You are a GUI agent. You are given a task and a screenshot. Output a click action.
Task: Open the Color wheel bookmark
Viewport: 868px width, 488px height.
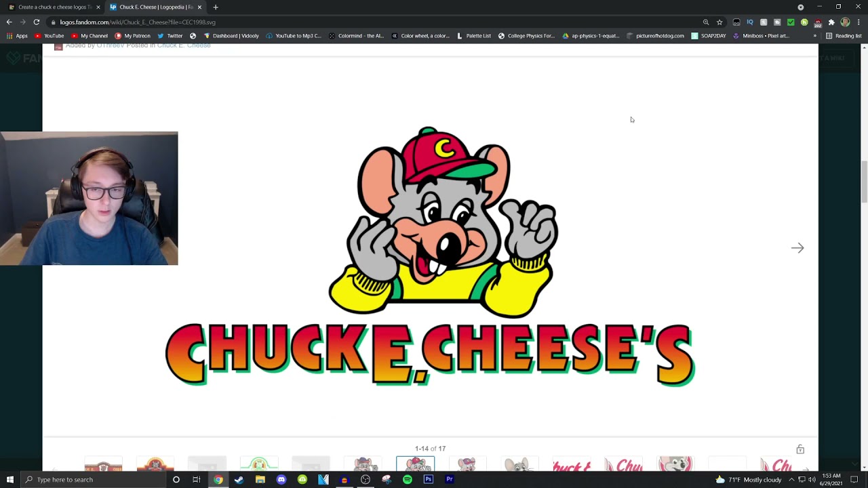coord(420,36)
